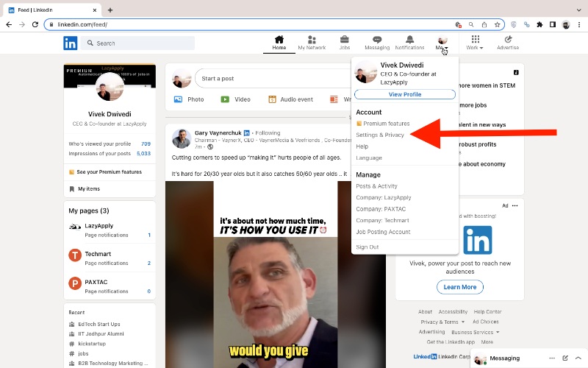The image size is (588, 368).
Task: Click the Start a post field
Action: pyautogui.click(x=273, y=79)
